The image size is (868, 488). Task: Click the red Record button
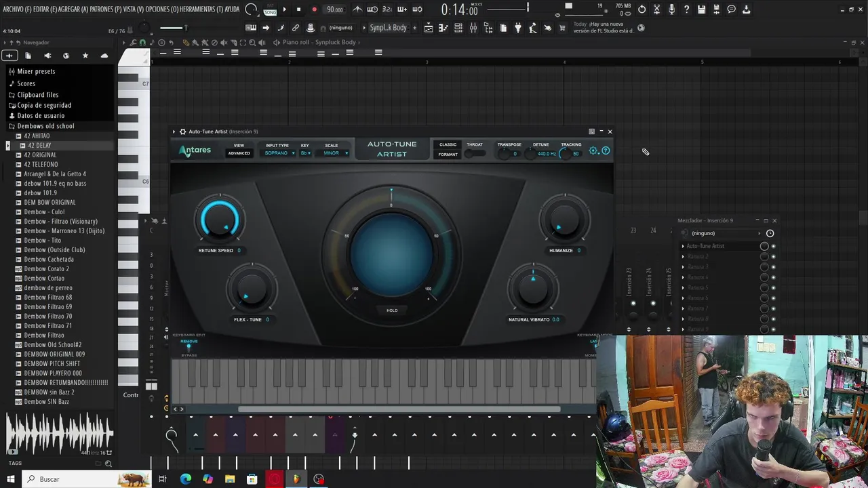click(x=314, y=9)
